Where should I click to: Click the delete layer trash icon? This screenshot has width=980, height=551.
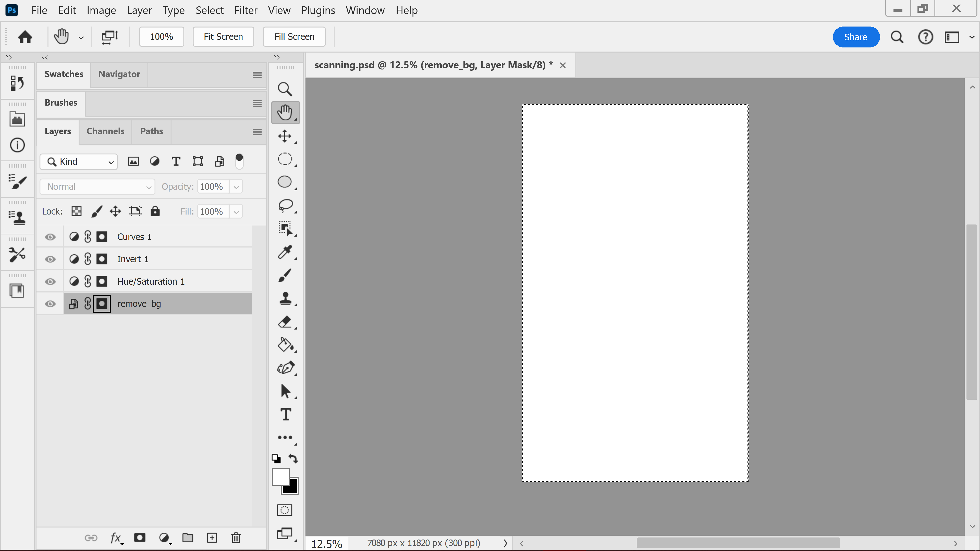(x=236, y=538)
